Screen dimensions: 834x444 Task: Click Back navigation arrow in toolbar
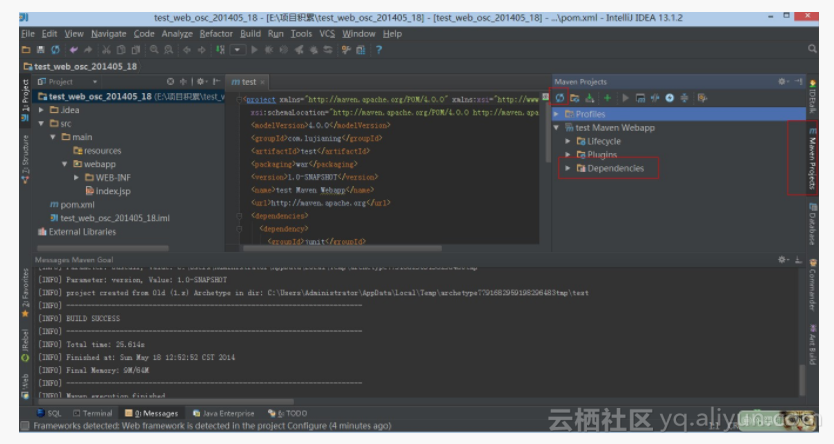pos(187,50)
